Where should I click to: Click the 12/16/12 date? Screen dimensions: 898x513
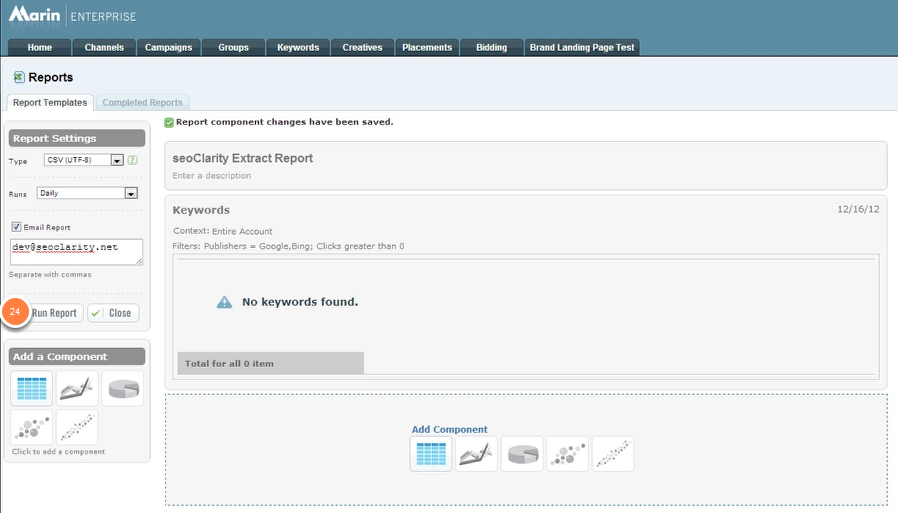coord(858,210)
